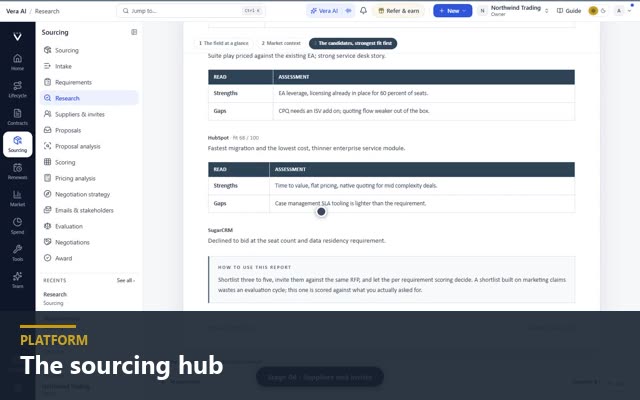This screenshot has width=640, height=400.
Task: Click 'Declined to bid at the seat count' text
Action: coord(296,241)
